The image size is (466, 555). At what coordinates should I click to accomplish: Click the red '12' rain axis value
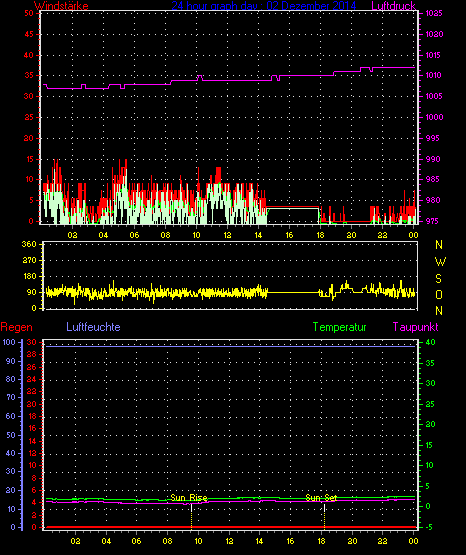click(x=32, y=453)
